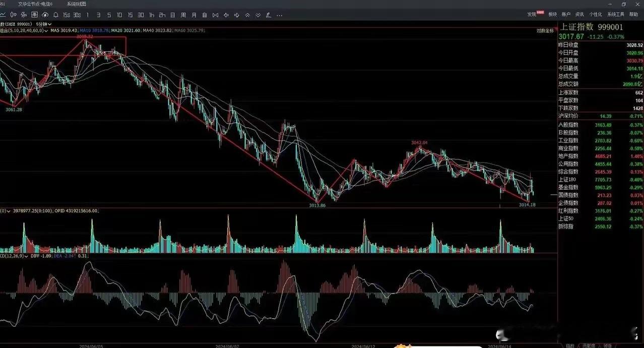Select the 15s period
Image resolution: width=644 pixels, height=348 pixels.
tap(66, 15)
